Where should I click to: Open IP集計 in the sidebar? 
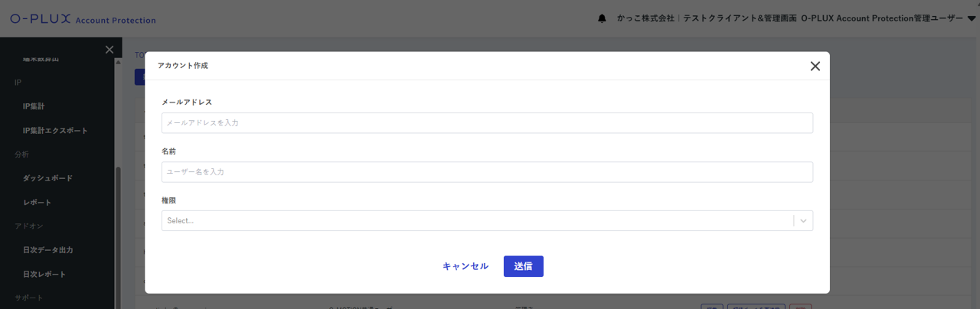coord(34,106)
